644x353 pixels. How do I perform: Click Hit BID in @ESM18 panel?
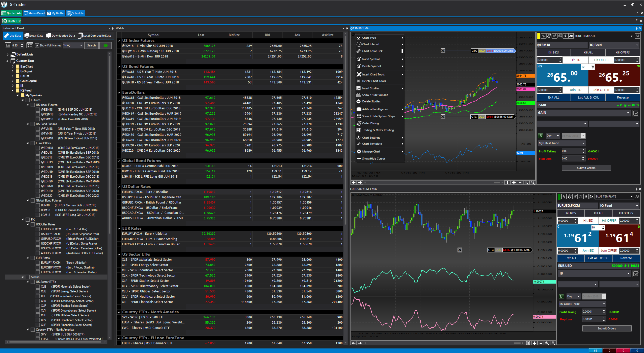[x=575, y=60]
